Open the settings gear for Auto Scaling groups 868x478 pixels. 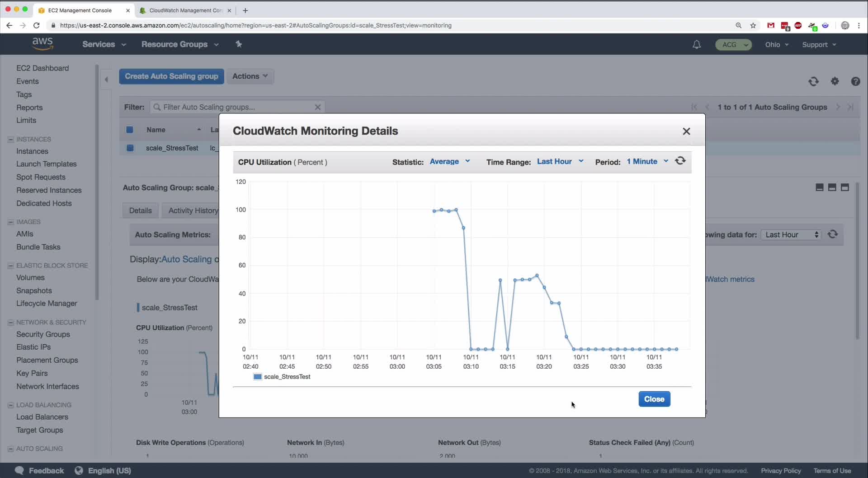tap(835, 81)
